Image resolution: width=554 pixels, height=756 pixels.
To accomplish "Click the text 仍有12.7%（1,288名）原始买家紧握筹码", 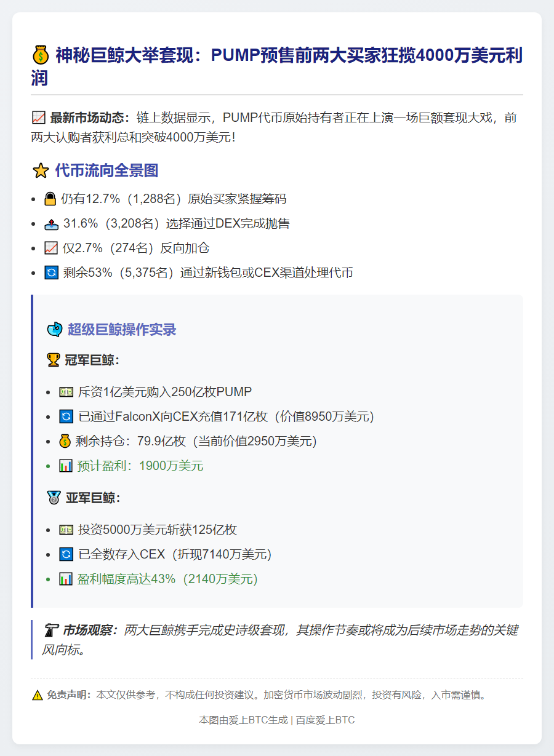I will (174, 199).
